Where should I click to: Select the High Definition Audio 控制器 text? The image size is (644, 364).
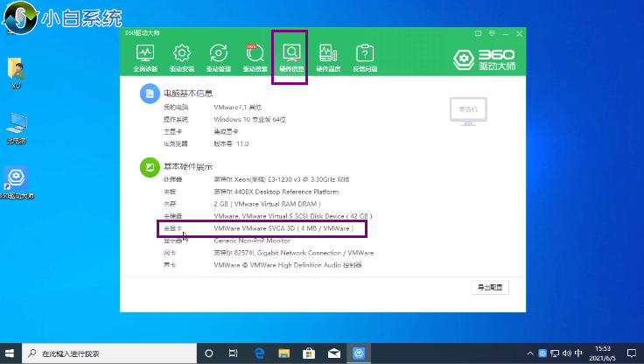click(x=288, y=265)
